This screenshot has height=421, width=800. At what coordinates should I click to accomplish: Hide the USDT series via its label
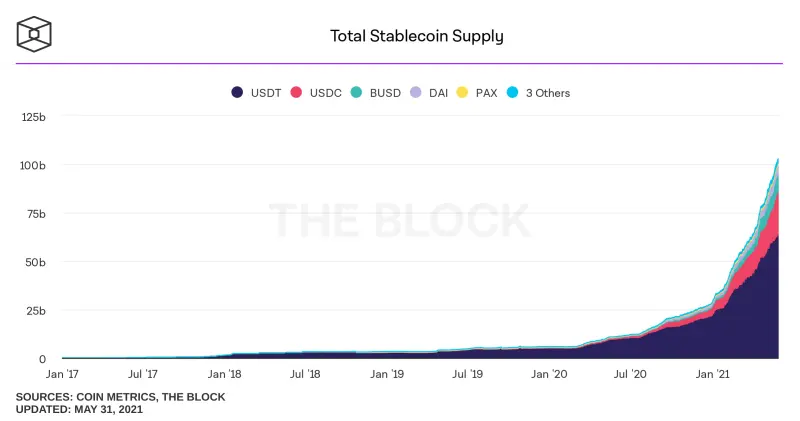[266, 93]
